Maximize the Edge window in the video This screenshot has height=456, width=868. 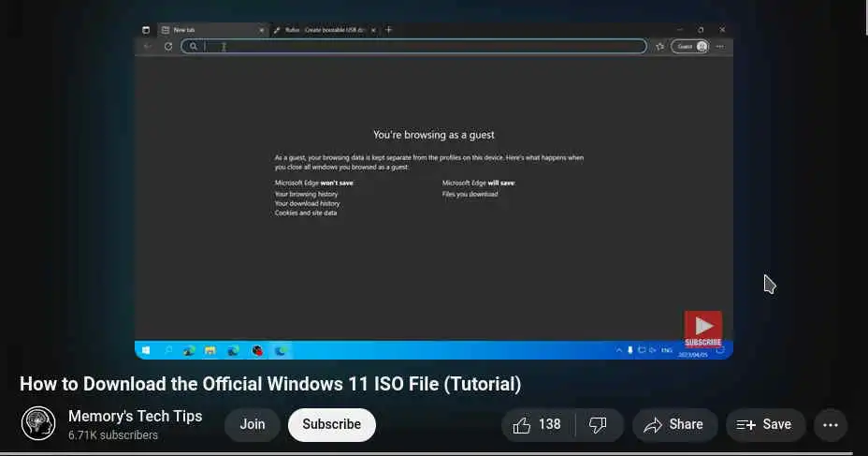(701, 30)
